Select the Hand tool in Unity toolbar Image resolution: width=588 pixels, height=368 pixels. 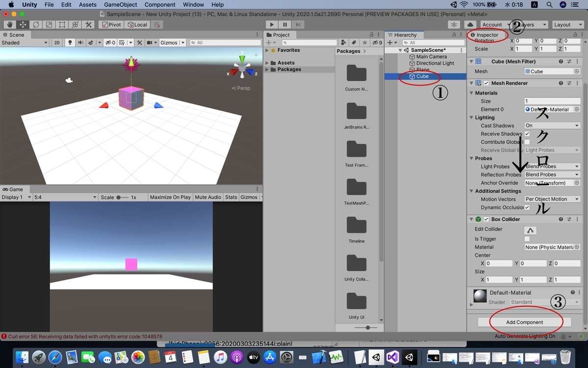[10, 25]
